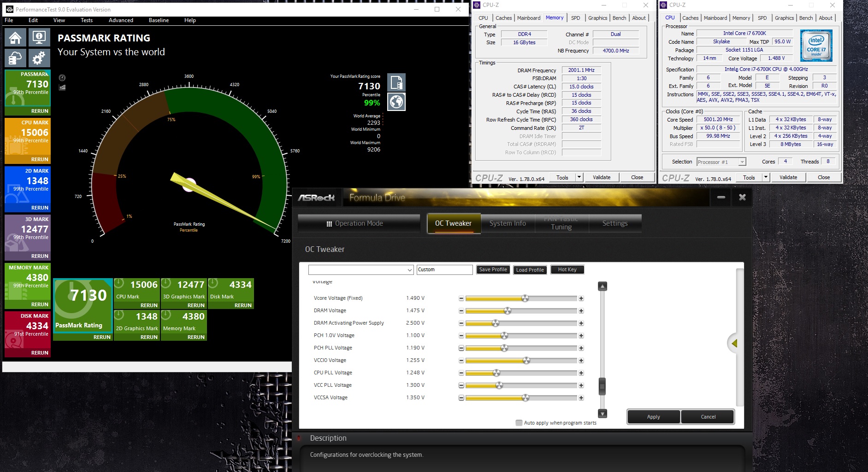Open the Advanced menu
Image resolution: width=868 pixels, height=472 pixels.
coord(121,20)
